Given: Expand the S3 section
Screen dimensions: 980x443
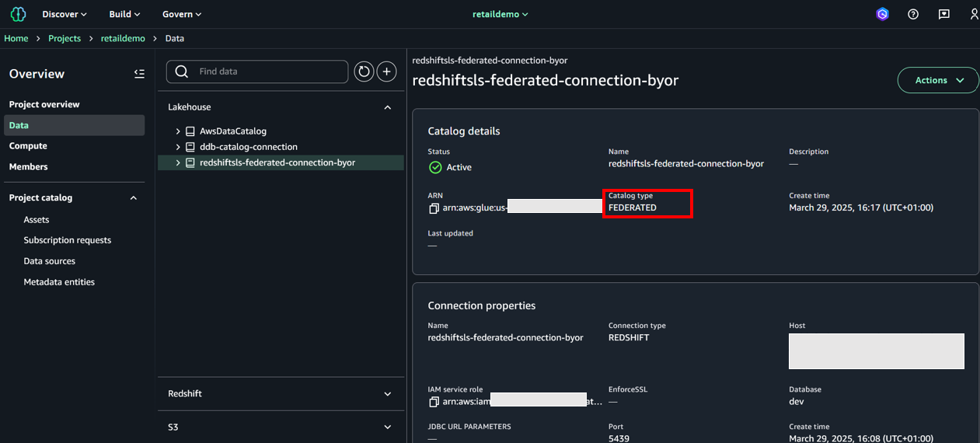Looking at the screenshot, I should click(388, 427).
